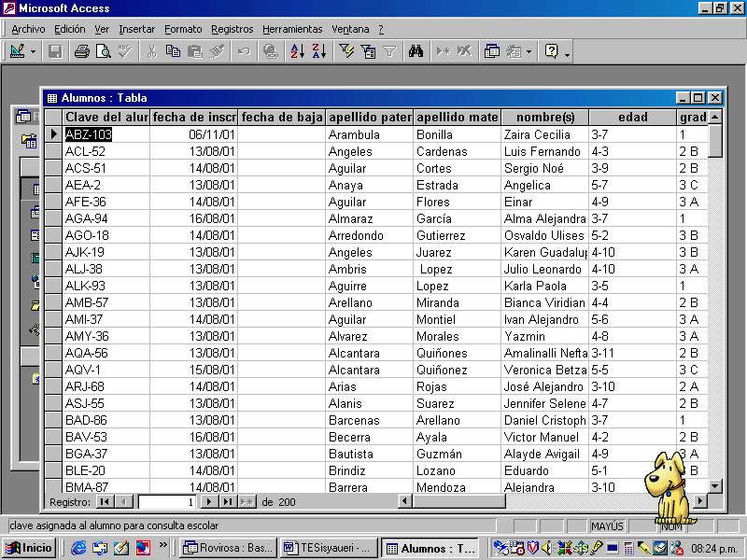The image size is (747, 560).
Task: Copy selection using toolbar icon
Action: [x=173, y=51]
